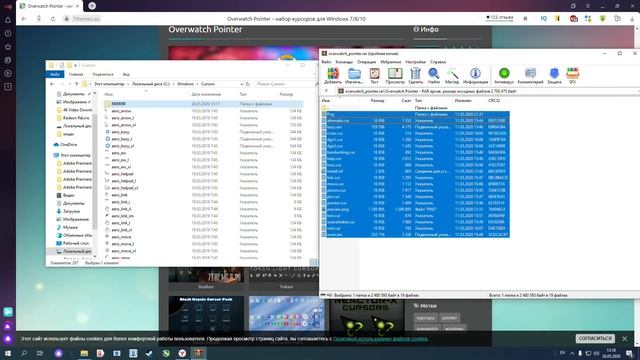Click the Yandex Browser icon in taskbar

[182, 353]
